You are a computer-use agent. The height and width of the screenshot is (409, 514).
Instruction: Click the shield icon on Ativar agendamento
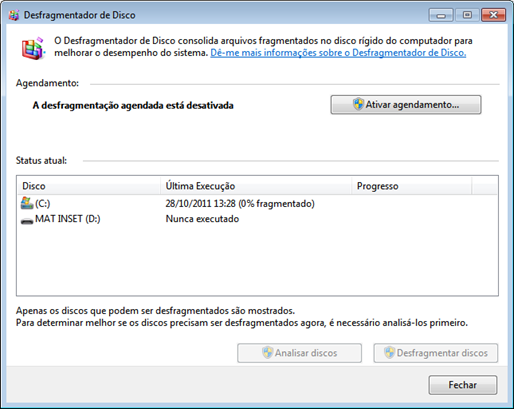point(358,104)
